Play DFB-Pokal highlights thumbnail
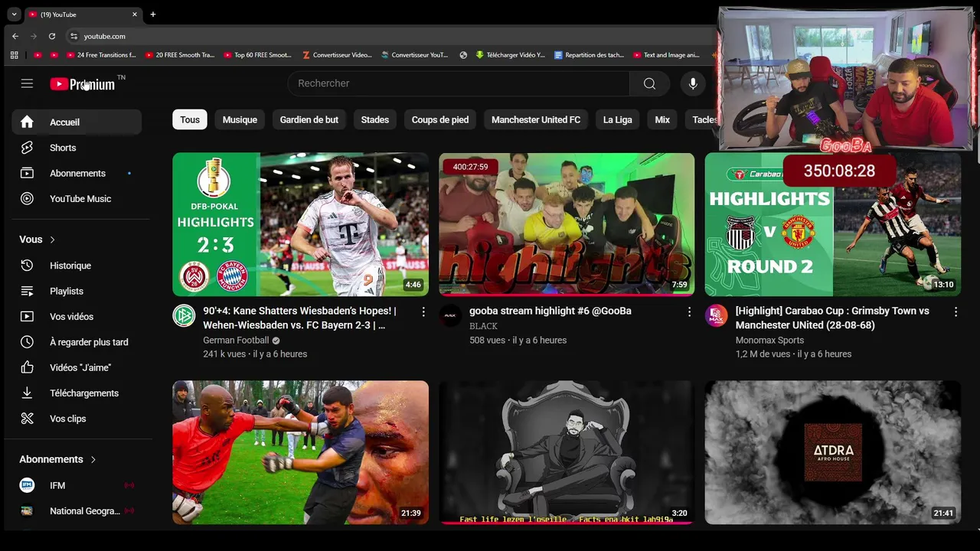 300,224
